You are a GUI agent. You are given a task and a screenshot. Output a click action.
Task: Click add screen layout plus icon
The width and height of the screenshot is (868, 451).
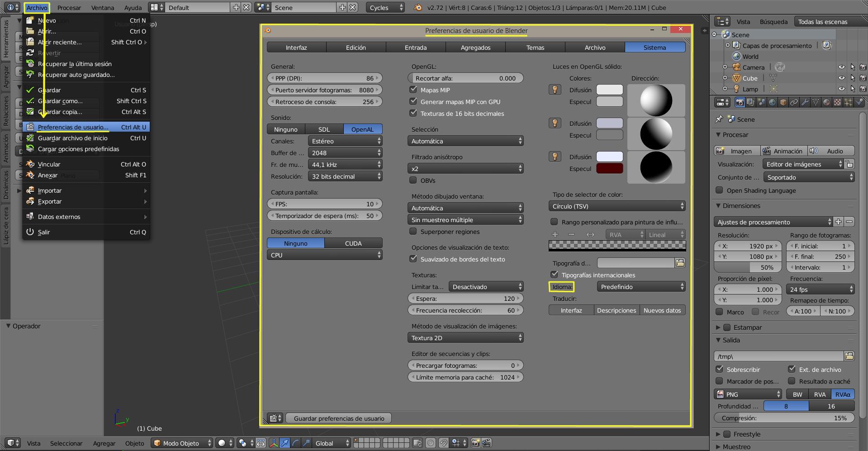point(236,7)
